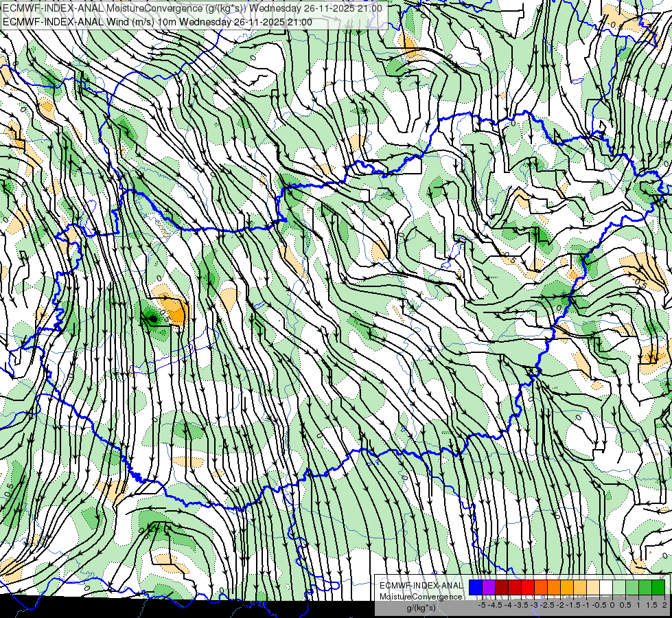Click the black convergence maximum dot on the map

click(153, 318)
